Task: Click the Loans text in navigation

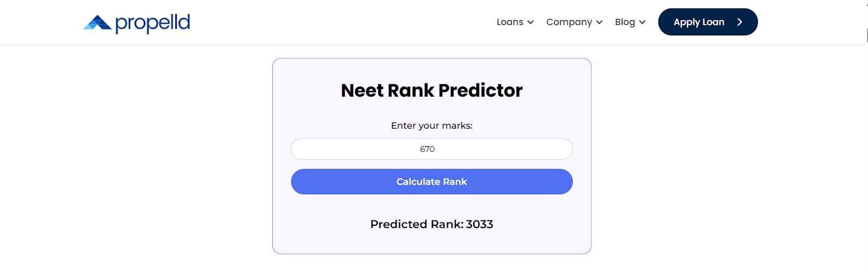Action: (510, 22)
